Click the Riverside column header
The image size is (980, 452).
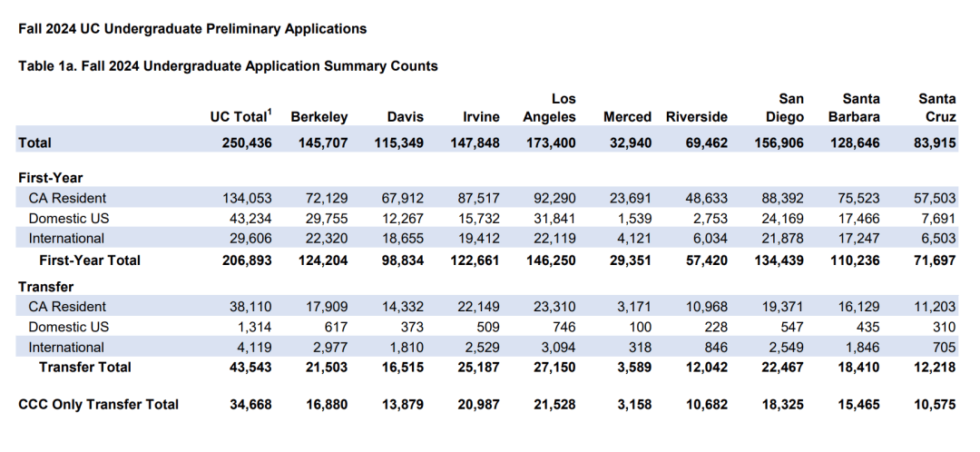pos(697,117)
